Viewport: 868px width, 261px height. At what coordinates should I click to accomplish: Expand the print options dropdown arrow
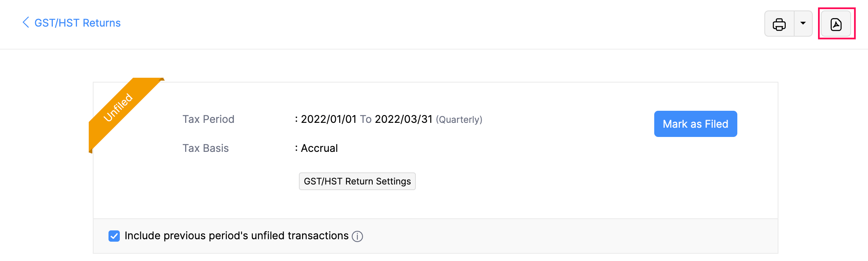pos(803,24)
